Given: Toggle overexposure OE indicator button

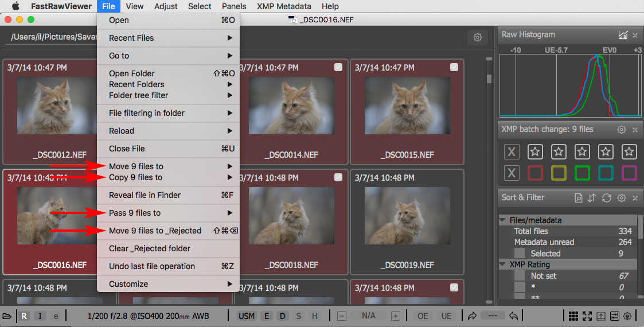Looking at the screenshot, I should tap(423, 316).
